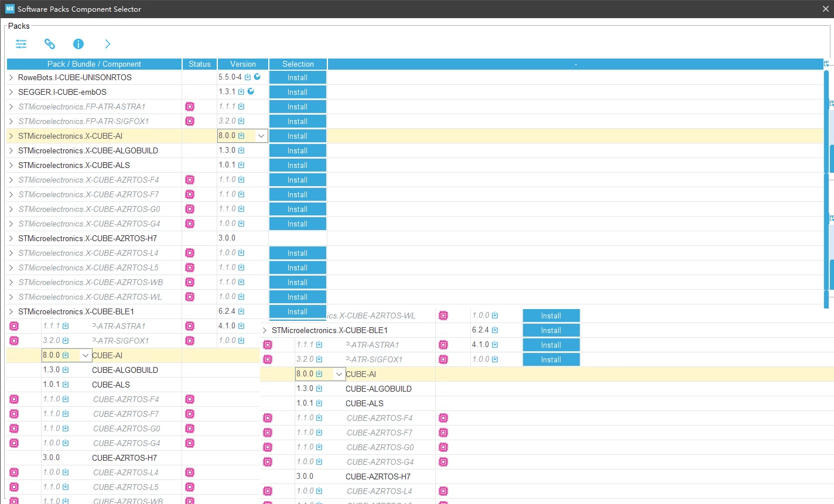Click the chain link icon in Packs toolbar
Image resolution: width=834 pixels, height=504 pixels.
[x=50, y=44]
